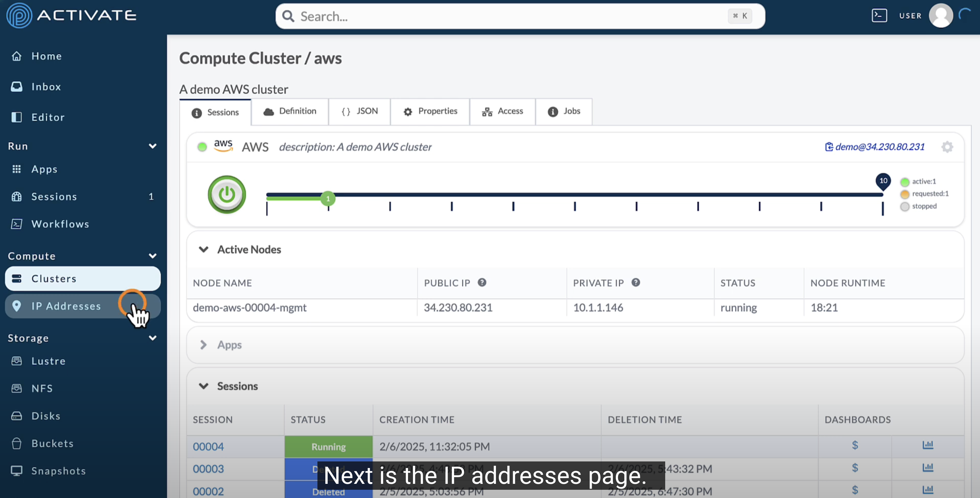Go to IP Addresses page

coord(83,306)
